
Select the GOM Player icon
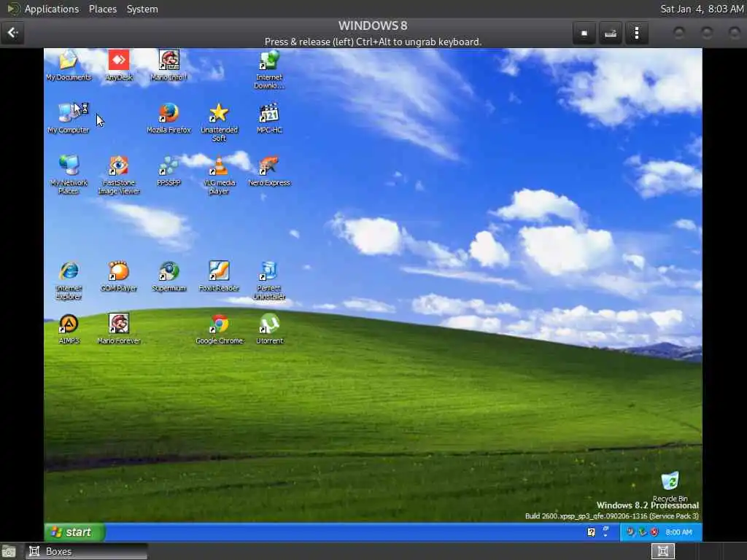click(119, 276)
